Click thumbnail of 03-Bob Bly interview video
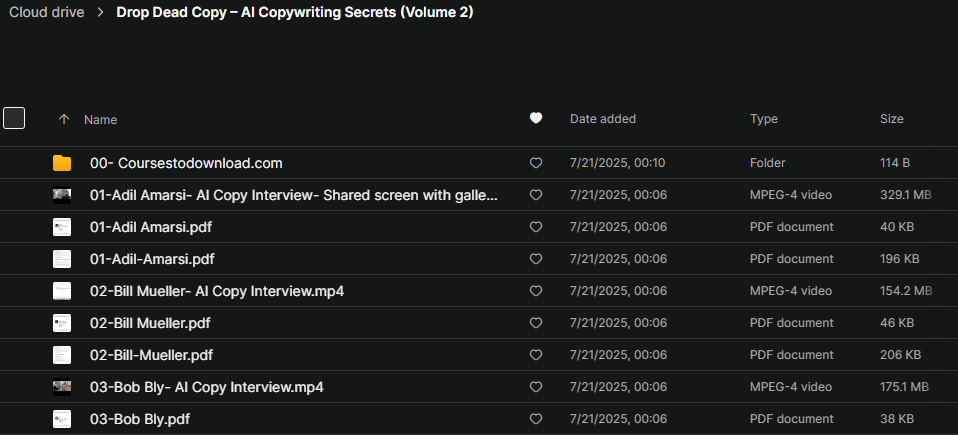The image size is (958, 435). click(x=62, y=387)
